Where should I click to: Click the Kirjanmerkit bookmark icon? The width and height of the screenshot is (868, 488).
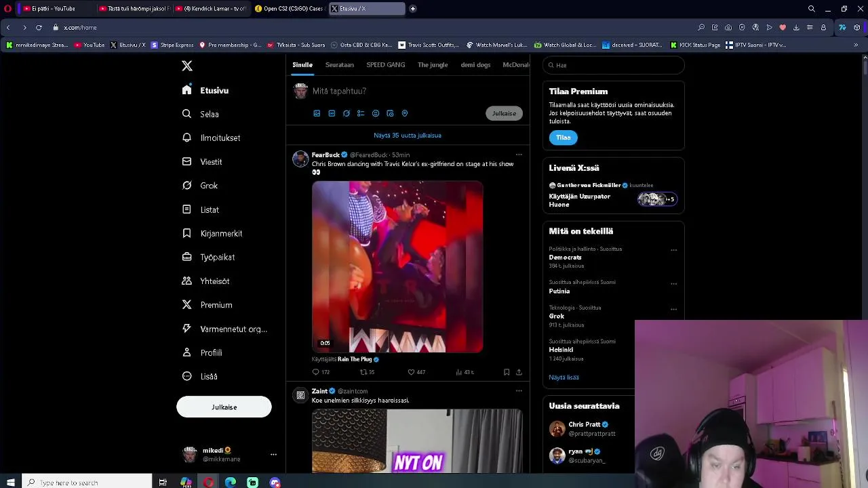186,233
